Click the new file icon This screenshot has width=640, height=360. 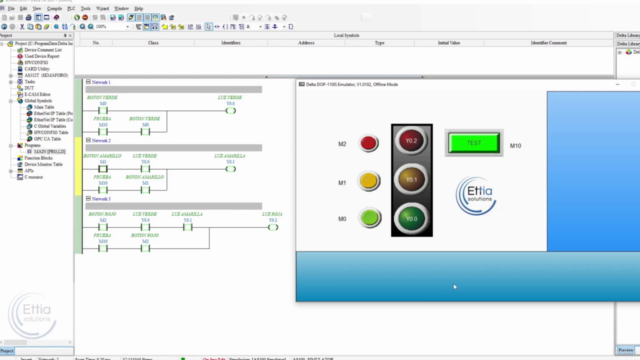[4, 18]
